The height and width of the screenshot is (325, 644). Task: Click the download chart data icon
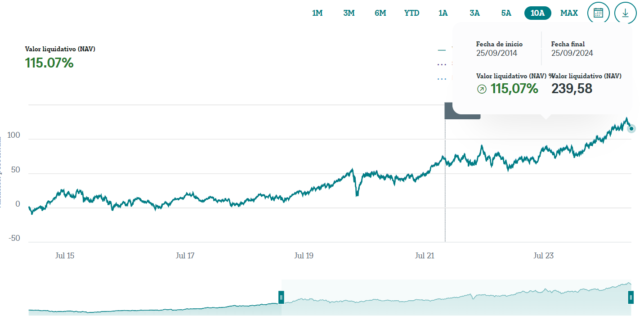point(625,13)
